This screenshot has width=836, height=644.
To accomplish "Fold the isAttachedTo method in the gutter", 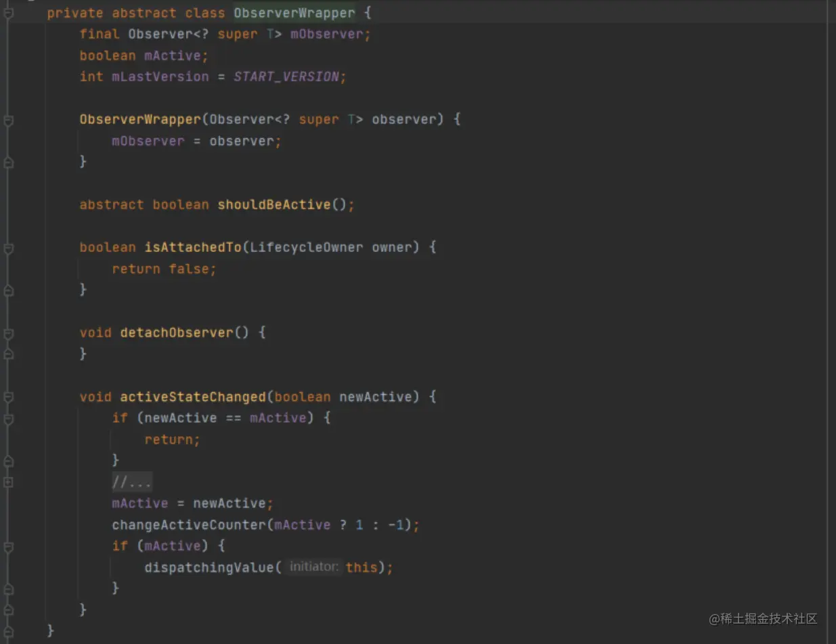I will click(8, 247).
